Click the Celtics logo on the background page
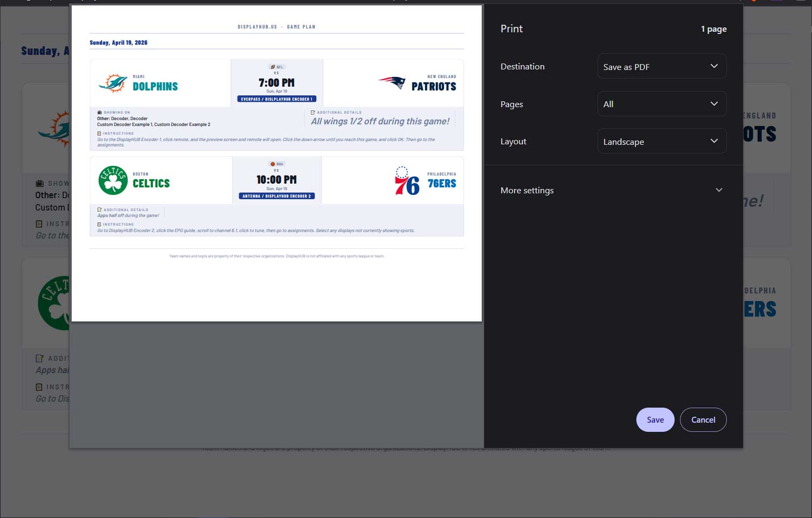The height and width of the screenshot is (518, 812). 54,303
